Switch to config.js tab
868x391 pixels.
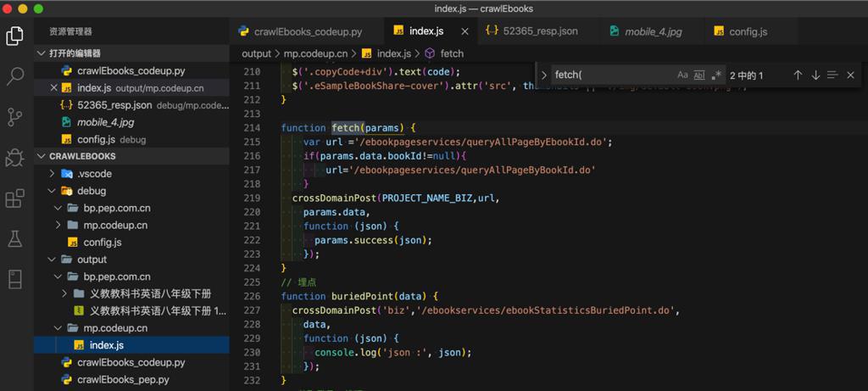point(751,31)
